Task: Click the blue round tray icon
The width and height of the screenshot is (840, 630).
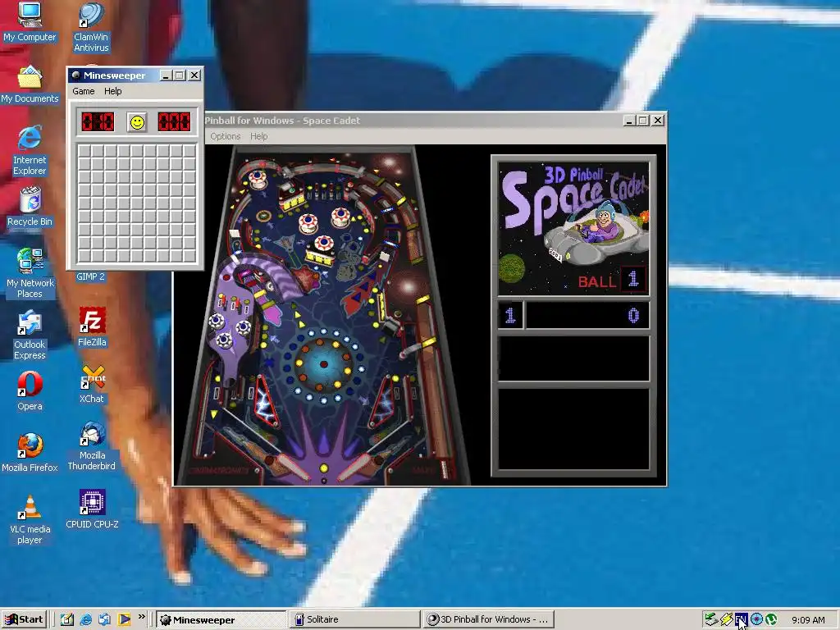Action: pos(756,620)
